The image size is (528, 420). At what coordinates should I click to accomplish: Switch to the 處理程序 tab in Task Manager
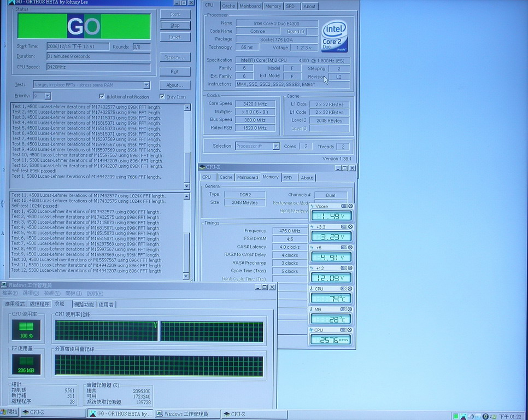(39, 304)
